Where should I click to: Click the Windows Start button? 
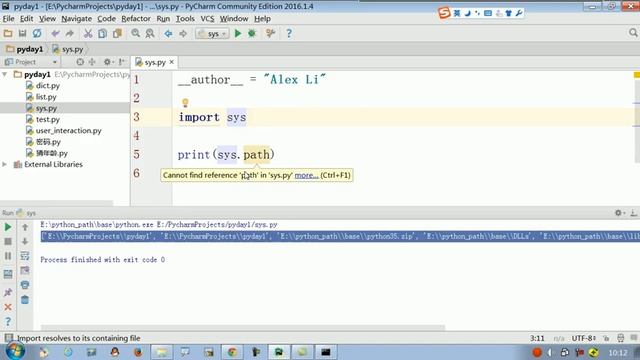click(x=15, y=351)
